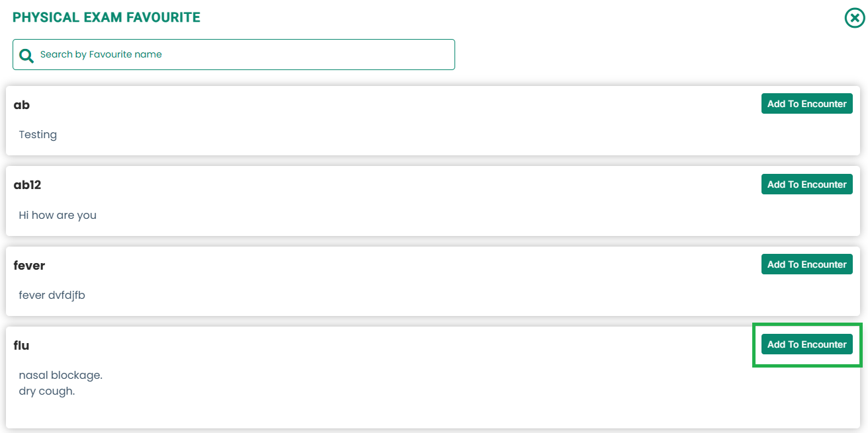
Task: Click the Physical Exam Favourite heading
Action: 107,18
